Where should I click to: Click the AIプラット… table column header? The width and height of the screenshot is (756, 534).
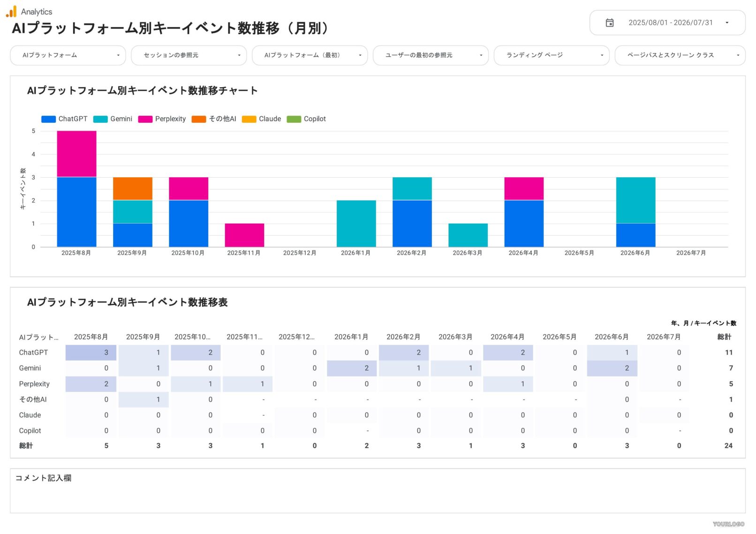pyautogui.click(x=39, y=337)
